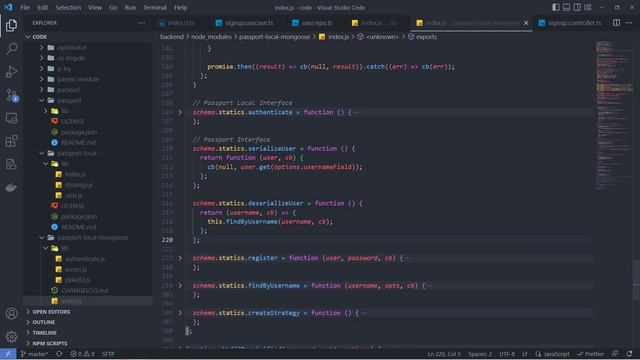Click SFTP in the status bar

click(108, 354)
